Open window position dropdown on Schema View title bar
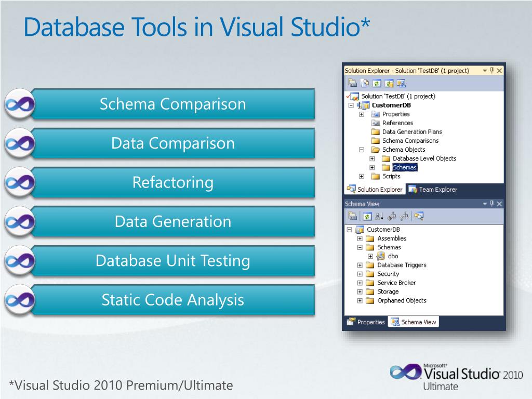The width and height of the screenshot is (532, 399). (485, 204)
